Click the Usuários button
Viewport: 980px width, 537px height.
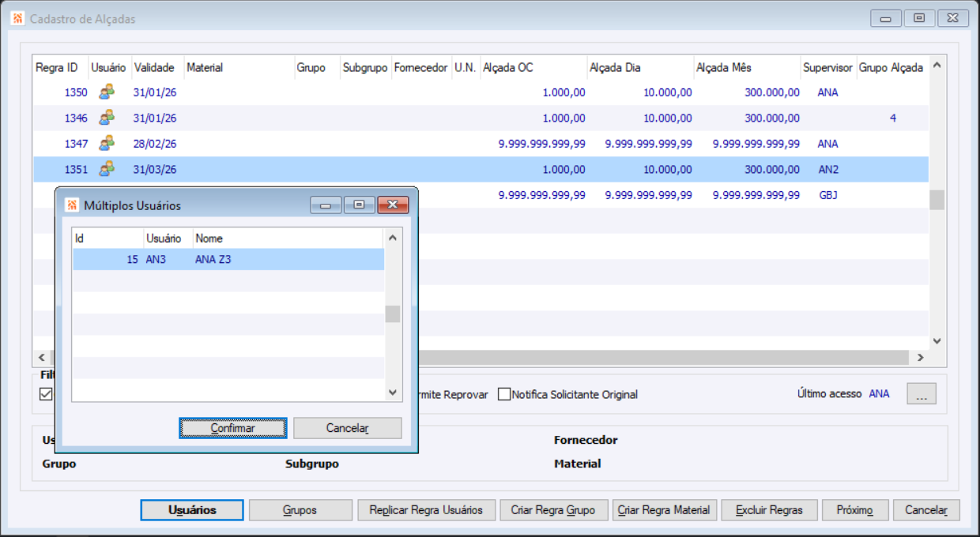(192, 510)
